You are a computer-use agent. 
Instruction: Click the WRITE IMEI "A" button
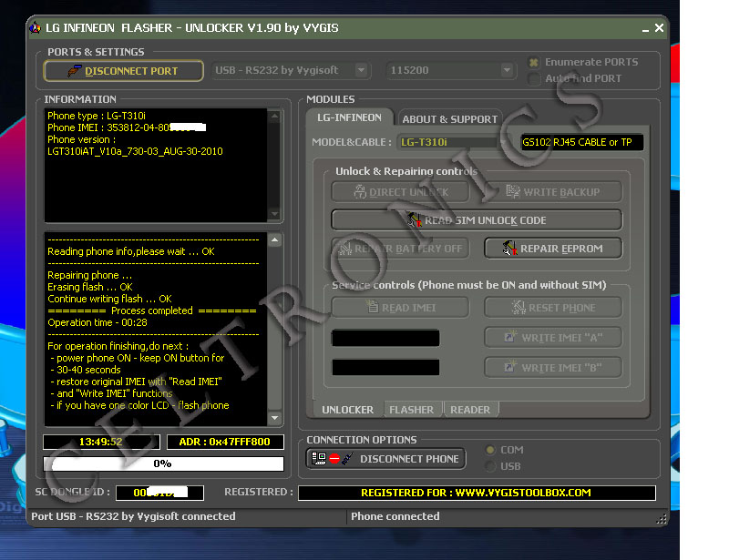(553, 338)
